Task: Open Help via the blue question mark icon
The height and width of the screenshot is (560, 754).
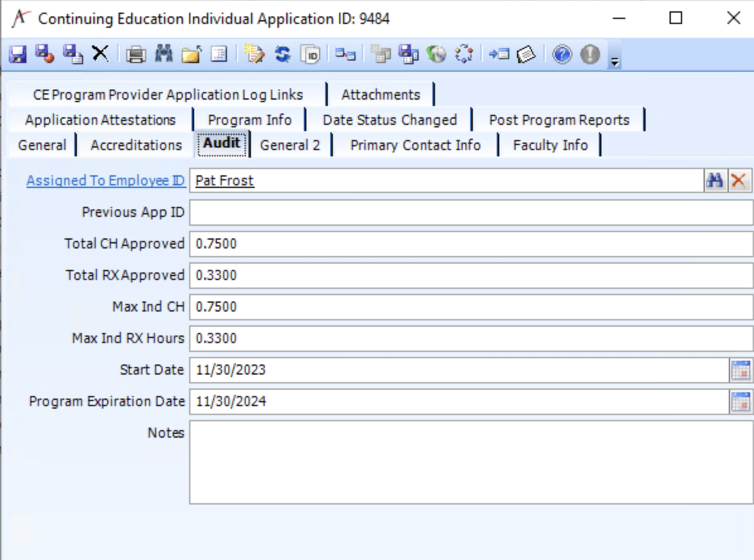Action: point(562,54)
